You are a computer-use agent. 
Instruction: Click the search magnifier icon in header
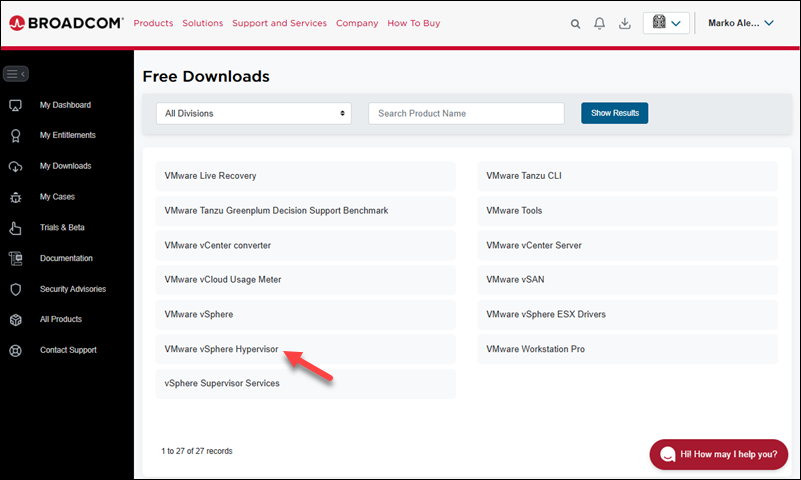(x=575, y=23)
